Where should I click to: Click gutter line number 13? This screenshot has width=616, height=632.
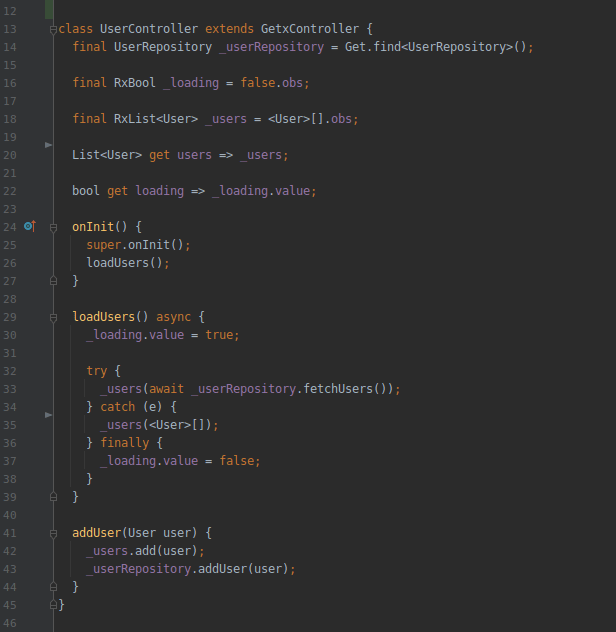click(10, 29)
